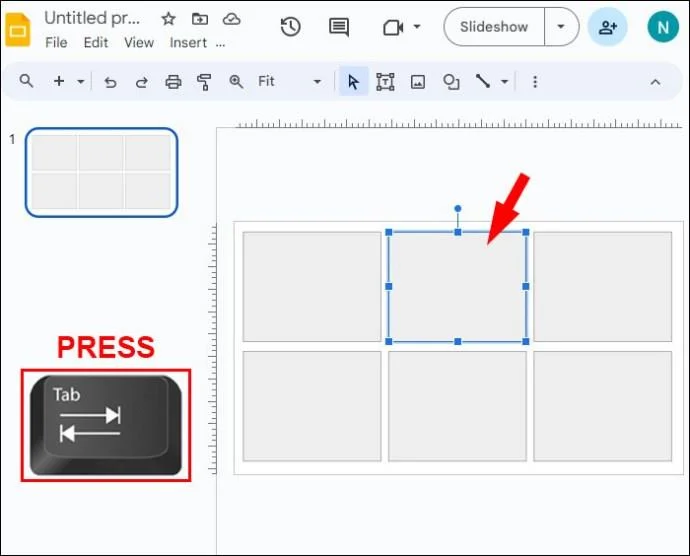Click the search menus magnifier icon
The height and width of the screenshot is (556, 690).
(x=26, y=81)
